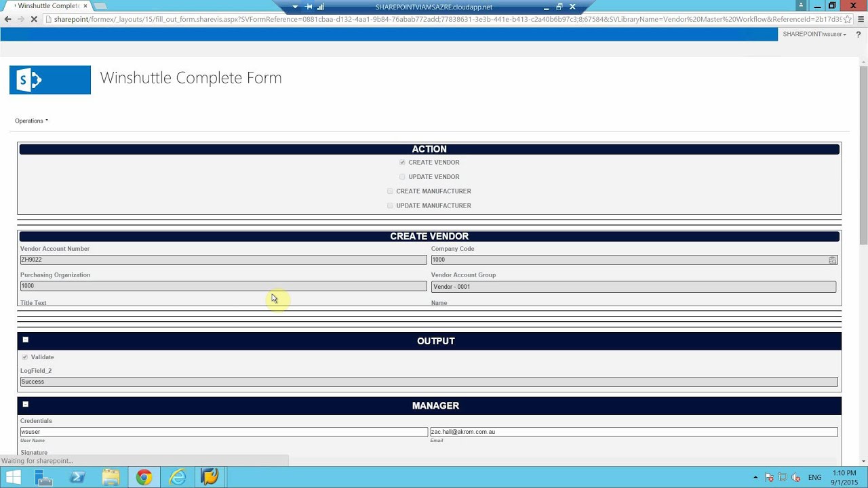
Task: Click the SharePoint logo tile
Action: click(x=50, y=80)
